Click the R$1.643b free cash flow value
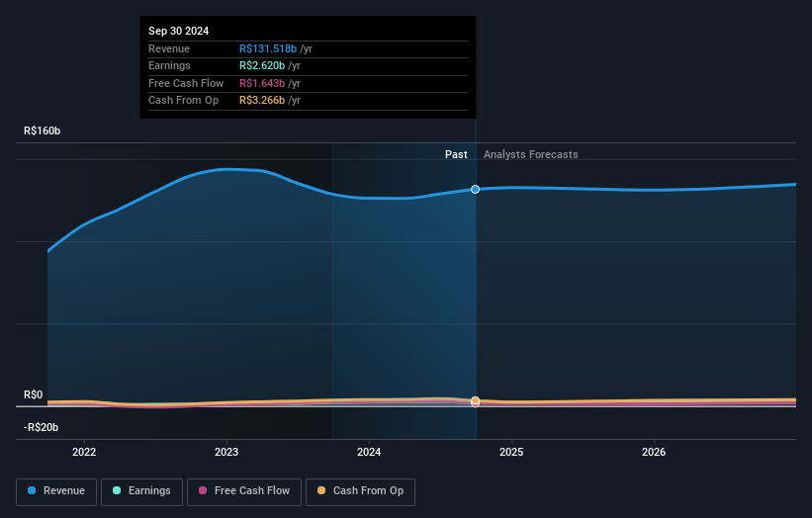The image size is (812, 518). pyautogui.click(x=262, y=83)
